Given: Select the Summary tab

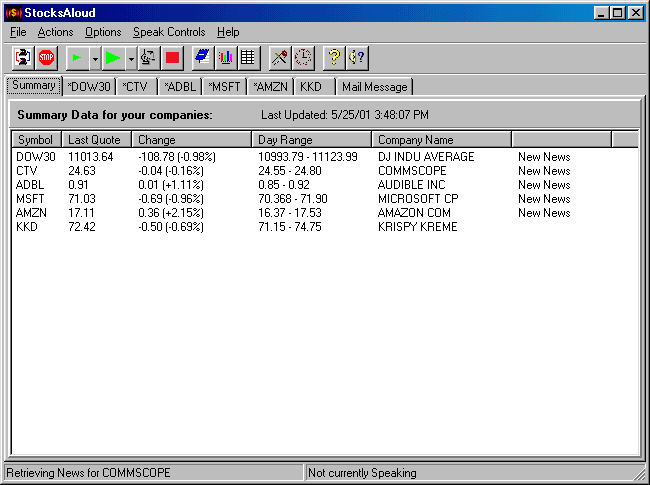Looking at the screenshot, I should [34, 85].
